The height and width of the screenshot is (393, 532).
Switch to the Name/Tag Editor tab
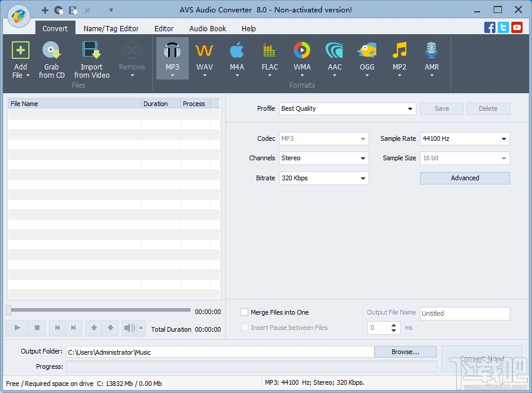point(111,28)
